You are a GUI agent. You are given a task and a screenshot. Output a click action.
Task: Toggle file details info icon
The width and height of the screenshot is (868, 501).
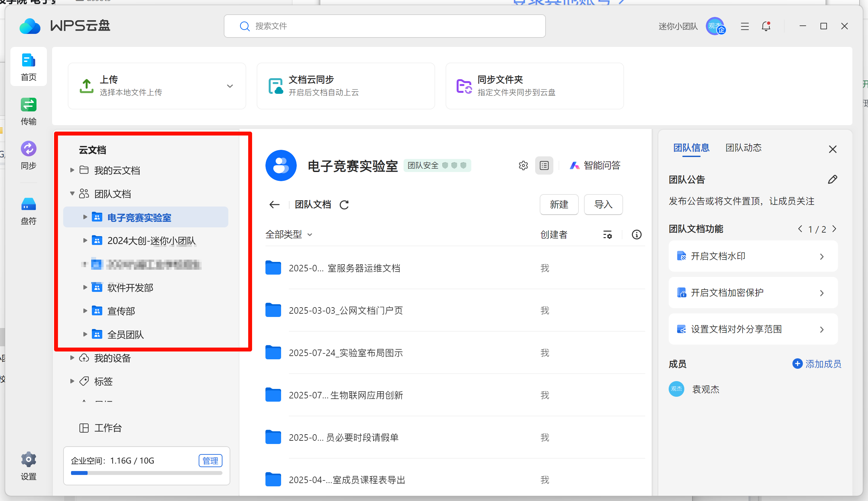636,235
